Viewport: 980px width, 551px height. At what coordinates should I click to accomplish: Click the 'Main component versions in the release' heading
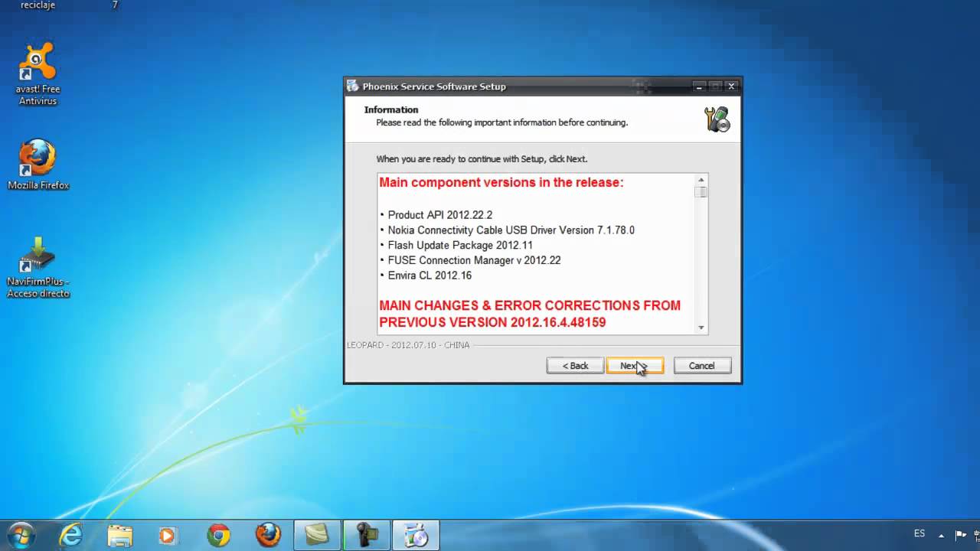click(x=501, y=182)
